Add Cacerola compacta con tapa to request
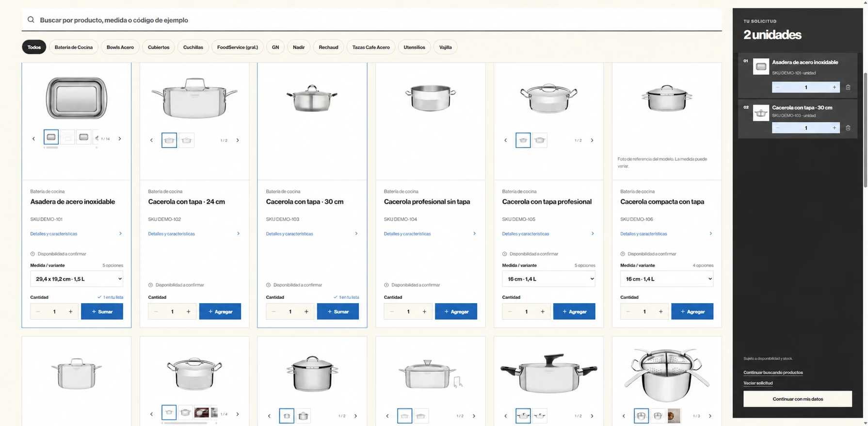The height and width of the screenshot is (426, 868). coord(692,311)
